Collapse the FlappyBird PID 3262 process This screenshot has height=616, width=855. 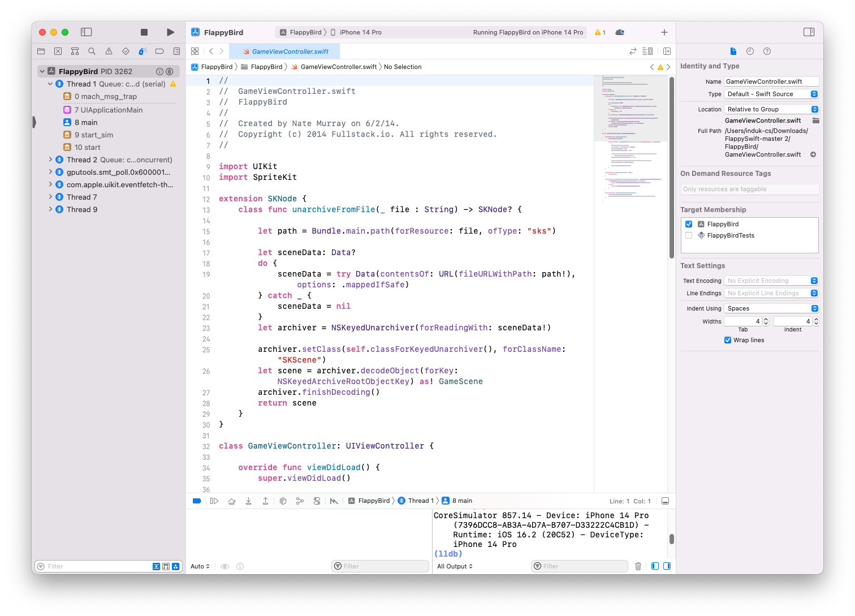pyautogui.click(x=42, y=71)
